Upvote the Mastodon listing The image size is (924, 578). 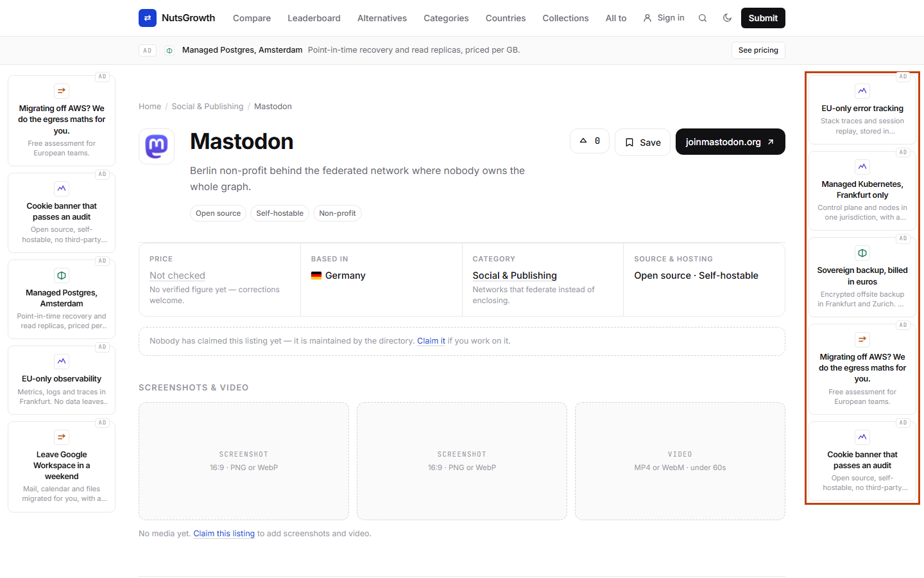click(x=590, y=141)
